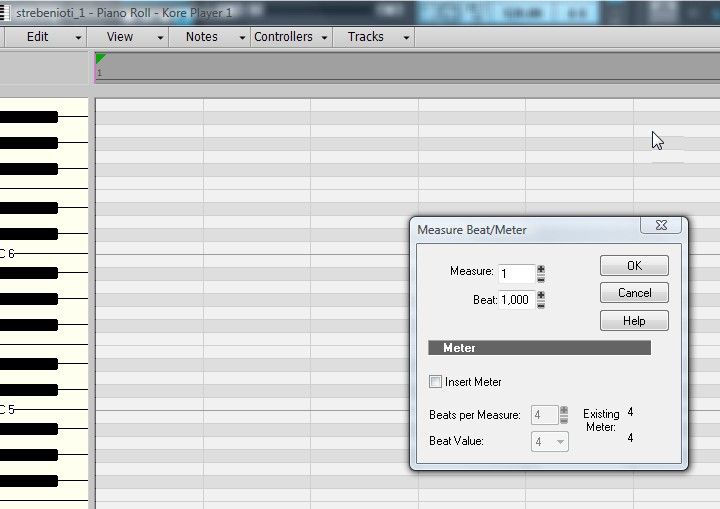Increase the Measure value with up arrow

click(x=541, y=269)
